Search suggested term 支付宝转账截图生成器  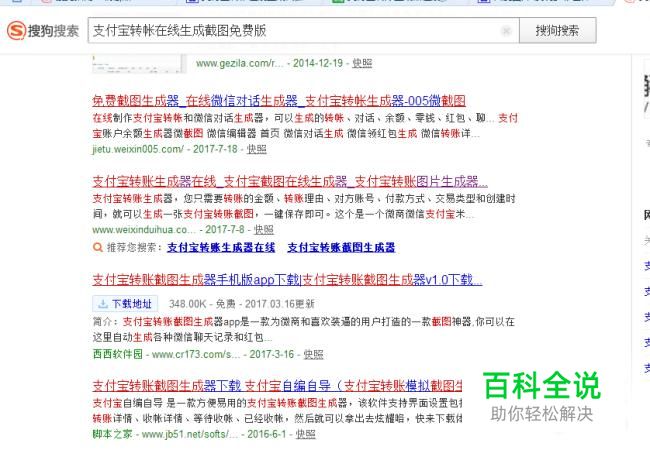341,248
